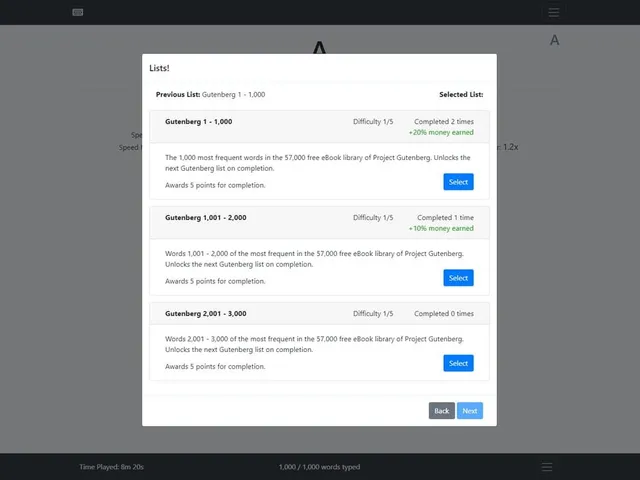Click the Time Played status text

pos(111,467)
